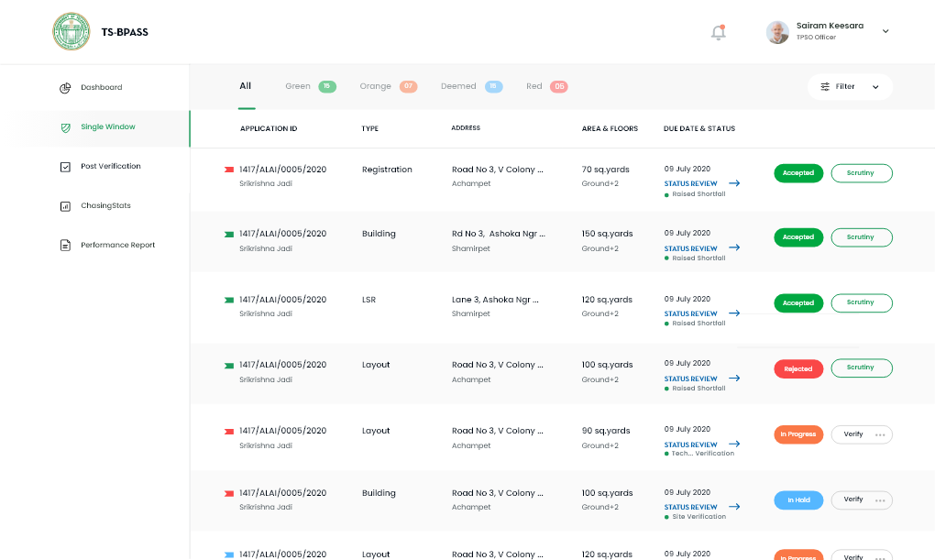935x560 pixels.
Task: Open the Filter dropdown
Action: (x=850, y=87)
